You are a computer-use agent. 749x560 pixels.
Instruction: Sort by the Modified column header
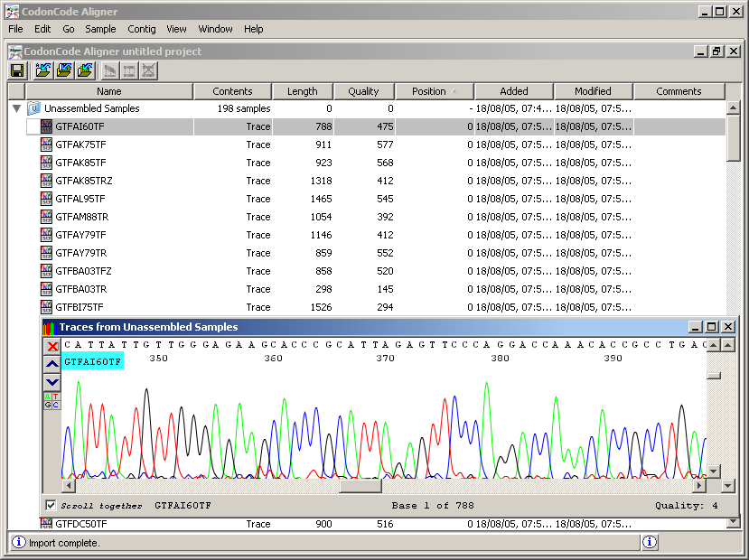(x=594, y=91)
